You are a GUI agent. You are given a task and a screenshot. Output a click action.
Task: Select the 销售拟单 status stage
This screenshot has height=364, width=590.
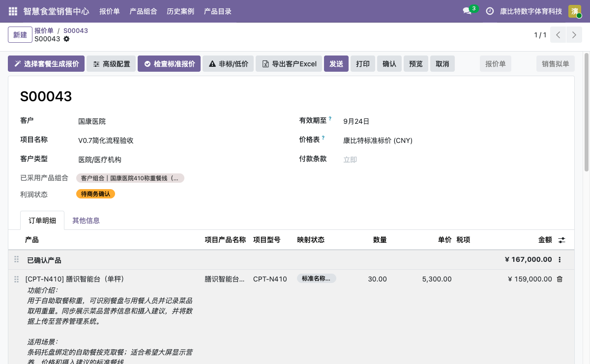[556, 64]
